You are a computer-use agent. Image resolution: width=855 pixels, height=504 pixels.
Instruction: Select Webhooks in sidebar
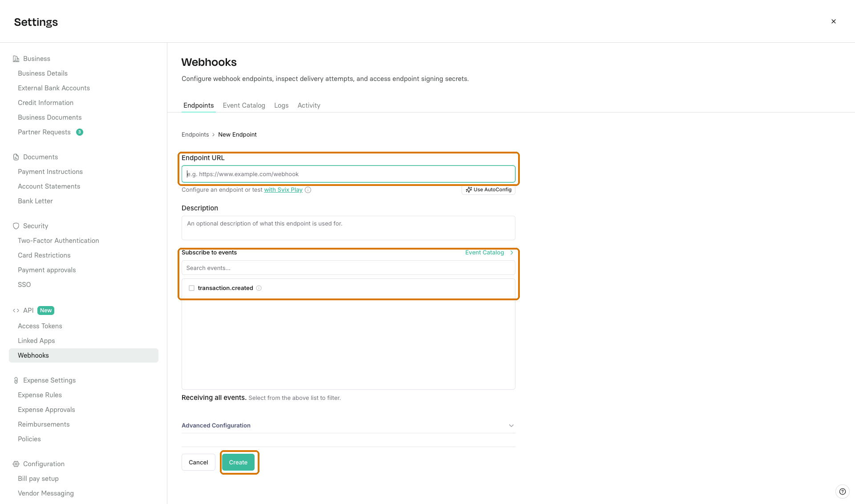tap(84, 355)
